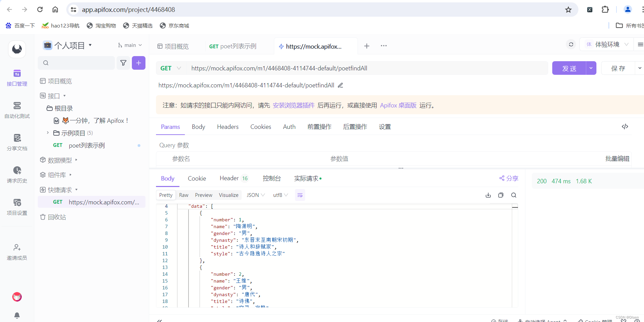
Task: Open the 设置 request tab
Action: pos(385,127)
